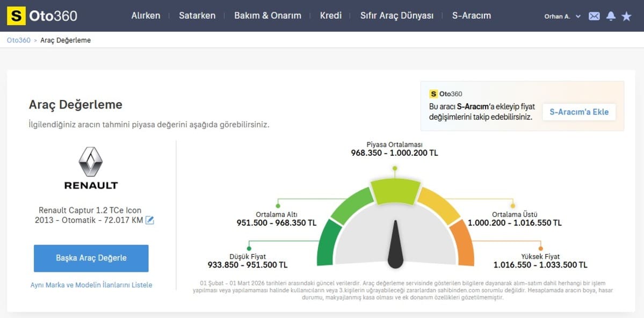Open the Satarken menu
Screen dimensions: 644x318
coord(197,16)
